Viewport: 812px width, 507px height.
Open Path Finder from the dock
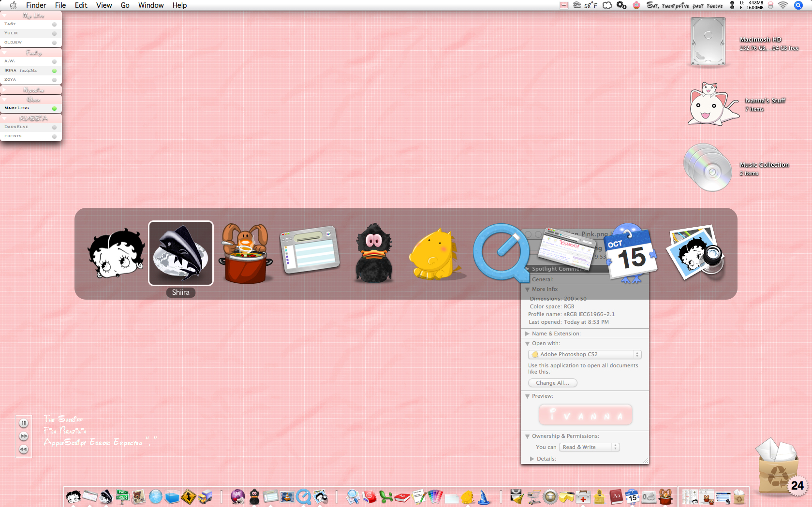click(x=122, y=496)
